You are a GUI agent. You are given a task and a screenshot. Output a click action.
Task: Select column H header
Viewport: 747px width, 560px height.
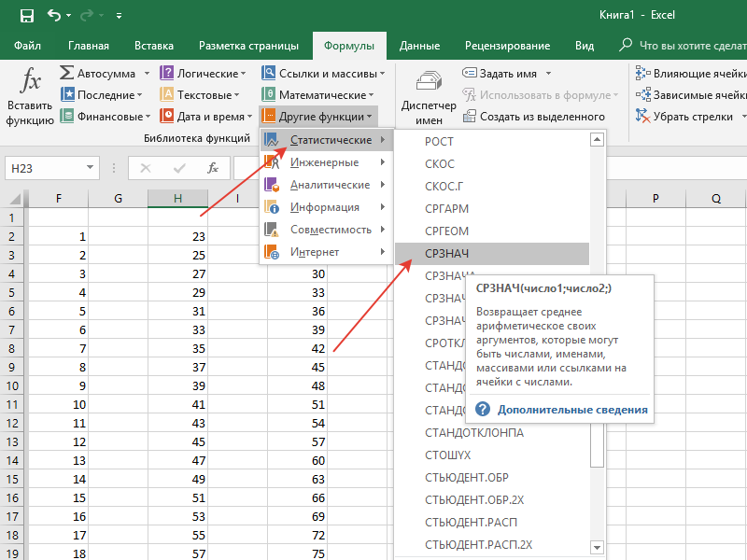[x=177, y=198]
